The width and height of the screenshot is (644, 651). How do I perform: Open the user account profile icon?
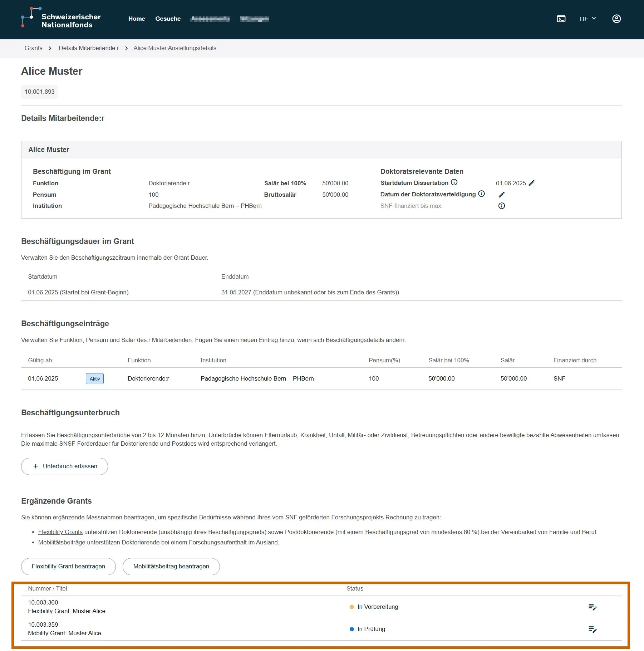coord(616,19)
